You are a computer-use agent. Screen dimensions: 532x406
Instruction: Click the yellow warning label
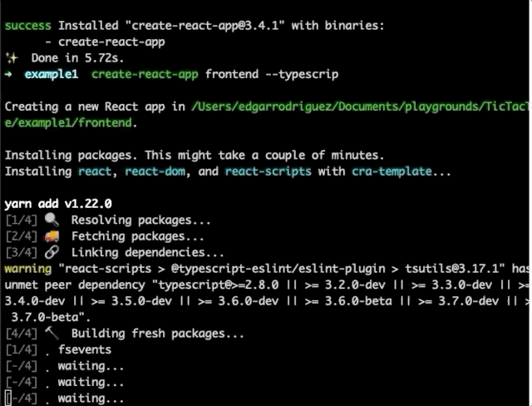click(27, 269)
